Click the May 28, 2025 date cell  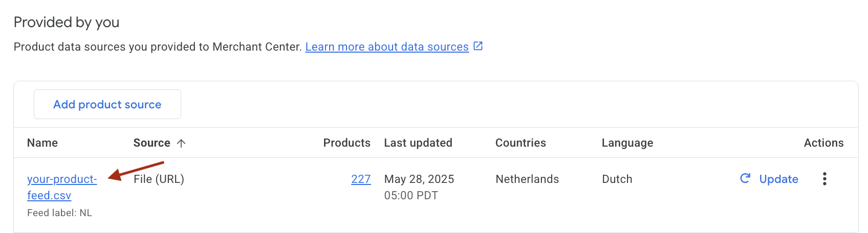pyautogui.click(x=419, y=179)
